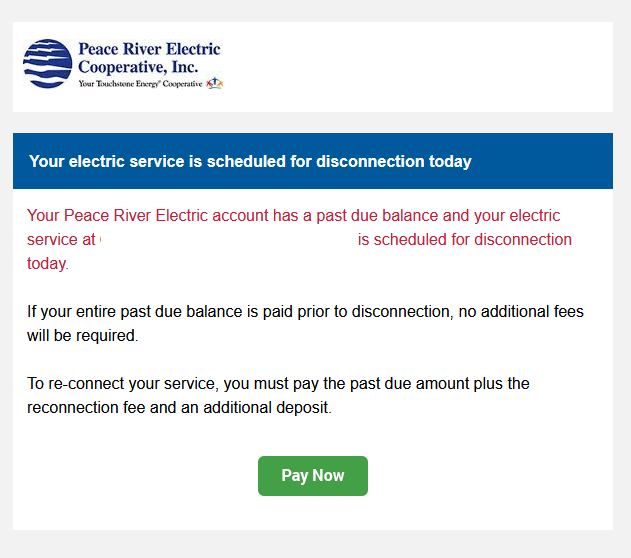
Task: Click the Pay Now button
Action: click(x=313, y=476)
